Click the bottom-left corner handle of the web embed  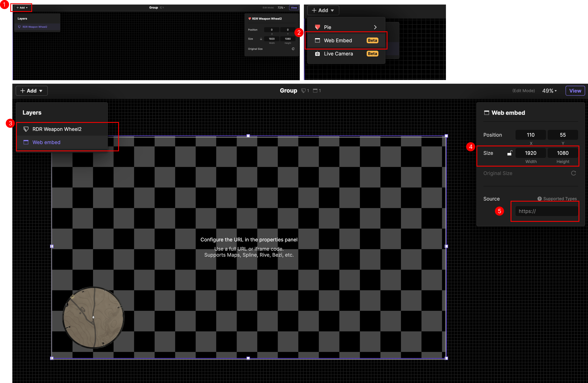pyautogui.click(x=52, y=358)
